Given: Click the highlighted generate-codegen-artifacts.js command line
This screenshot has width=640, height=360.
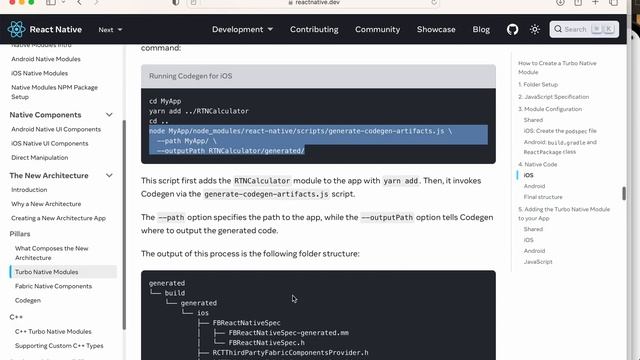Looking at the screenshot, I should pos(300,131).
